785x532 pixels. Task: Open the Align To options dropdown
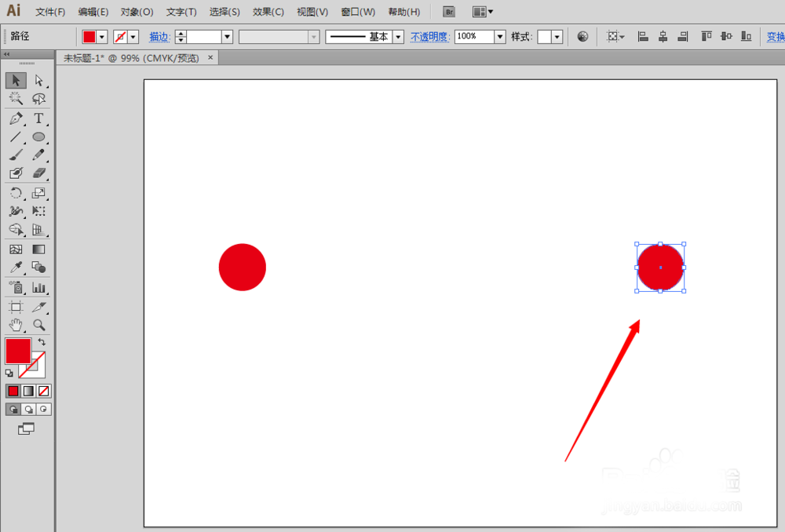pyautogui.click(x=615, y=37)
